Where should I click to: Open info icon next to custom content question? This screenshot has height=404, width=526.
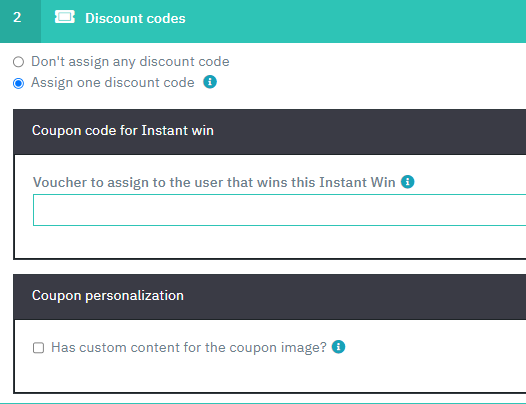(338, 347)
